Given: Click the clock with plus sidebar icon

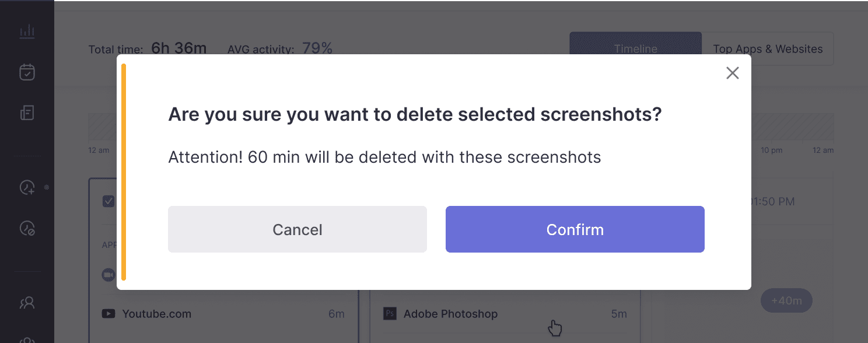Looking at the screenshot, I should [x=27, y=187].
